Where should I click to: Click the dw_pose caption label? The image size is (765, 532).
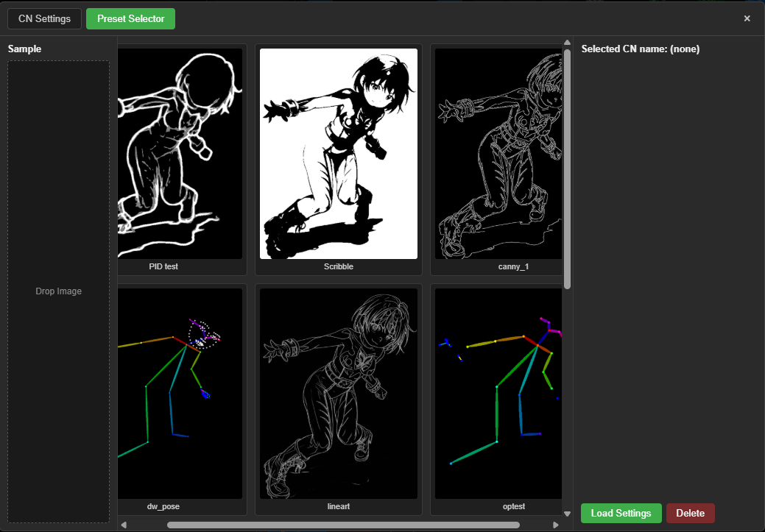click(163, 507)
